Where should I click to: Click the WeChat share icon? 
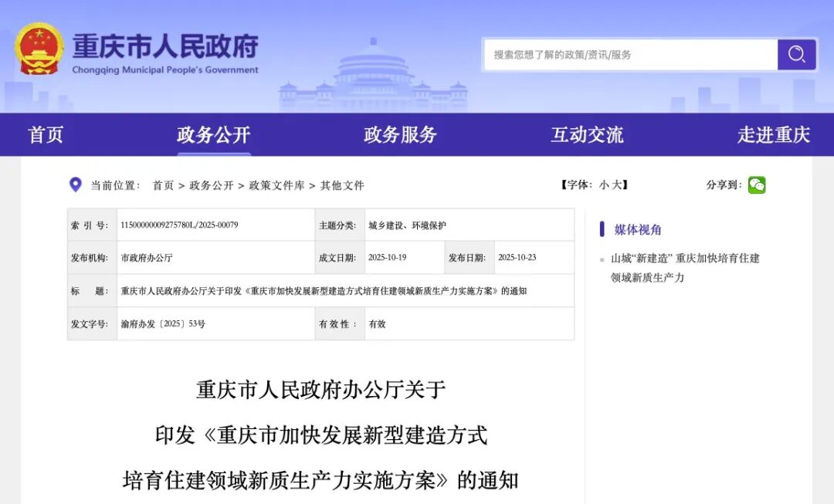(757, 185)
